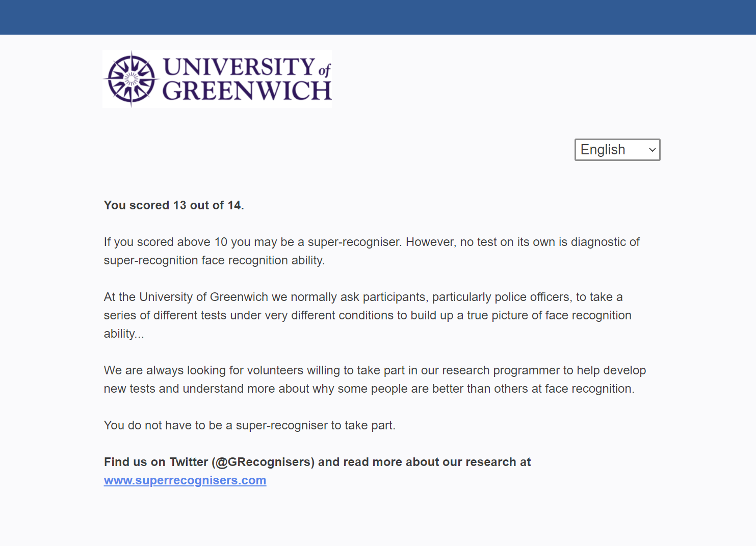Viewport: 756px width, 546px height.
Task: Click the @GRecognisers Twitter handle text
Action: (x=264, y=462)
